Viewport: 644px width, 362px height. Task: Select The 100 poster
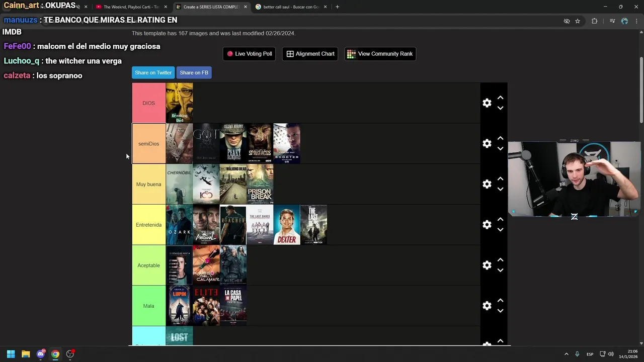tap(206, 184)
